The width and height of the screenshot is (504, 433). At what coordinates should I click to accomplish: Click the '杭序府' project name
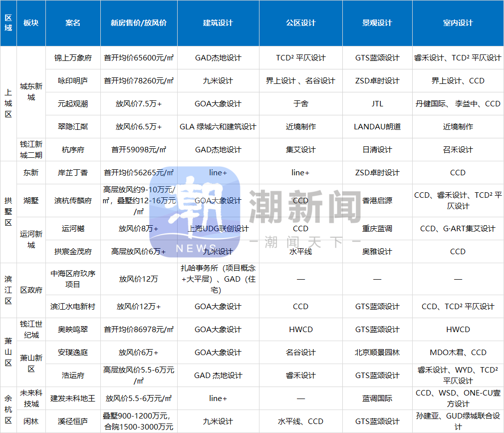click(73, 150)
